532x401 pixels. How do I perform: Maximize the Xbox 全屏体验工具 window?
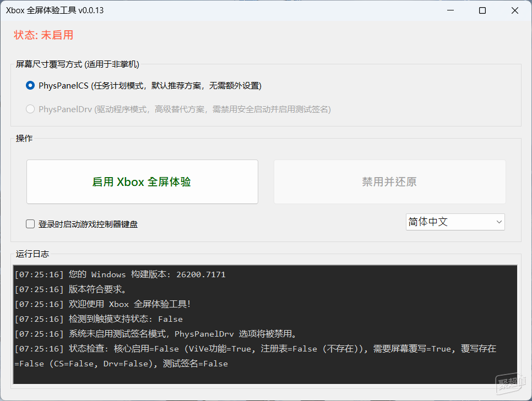pos(482,10)
